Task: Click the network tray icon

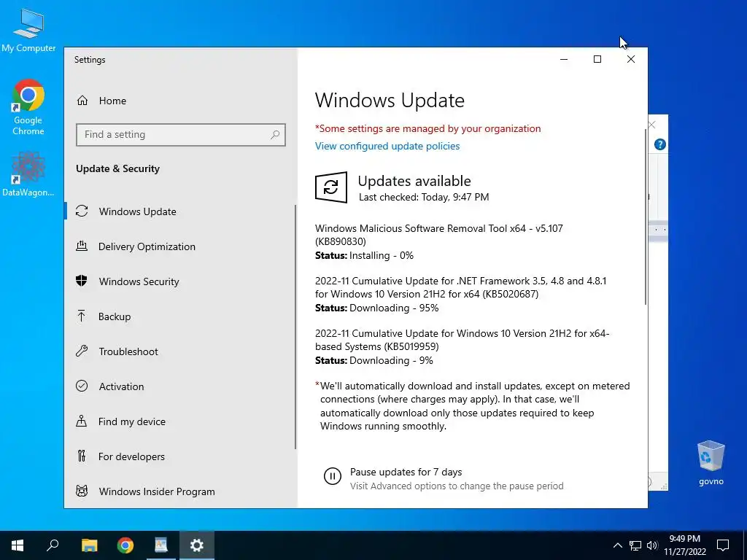Action: click(635, 545)
